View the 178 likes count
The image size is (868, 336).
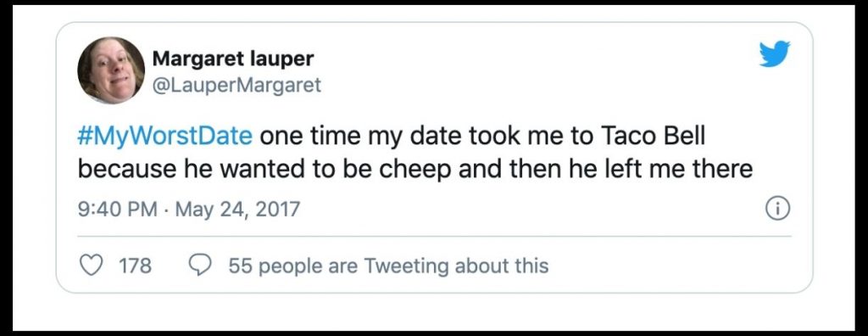click(x=135, y=266)
